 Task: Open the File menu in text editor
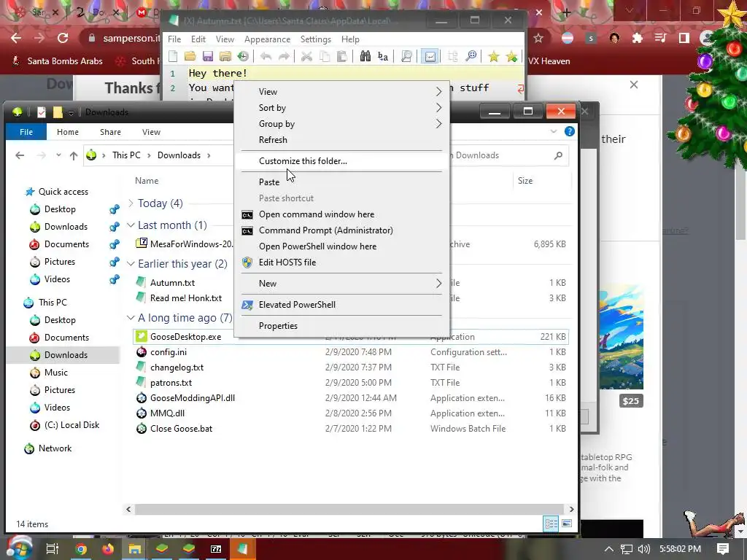(174, 39)
